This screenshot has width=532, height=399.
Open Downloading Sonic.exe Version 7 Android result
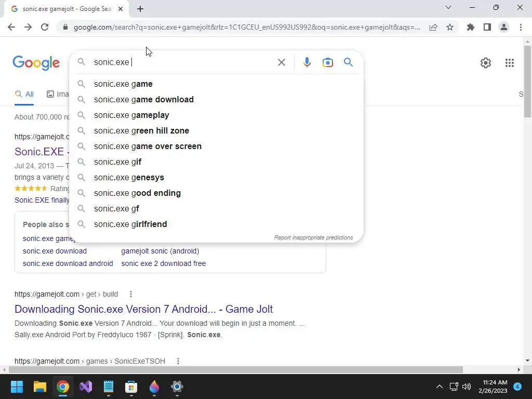[143, 309]
